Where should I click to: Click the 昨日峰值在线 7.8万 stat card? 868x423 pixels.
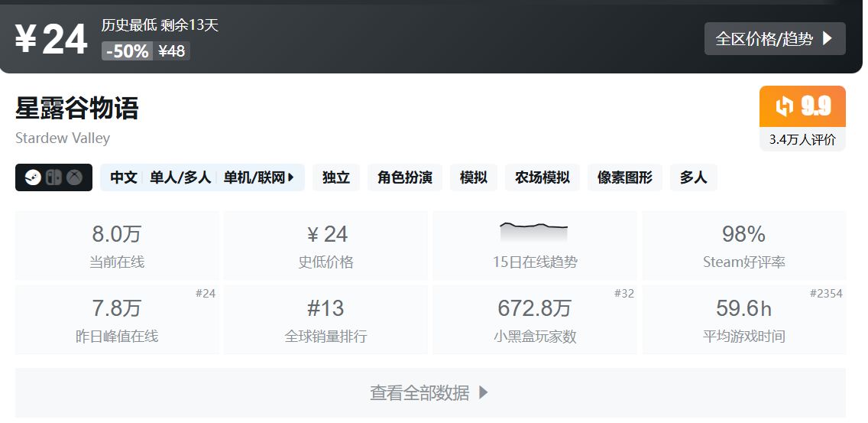(x=117, y=319)
